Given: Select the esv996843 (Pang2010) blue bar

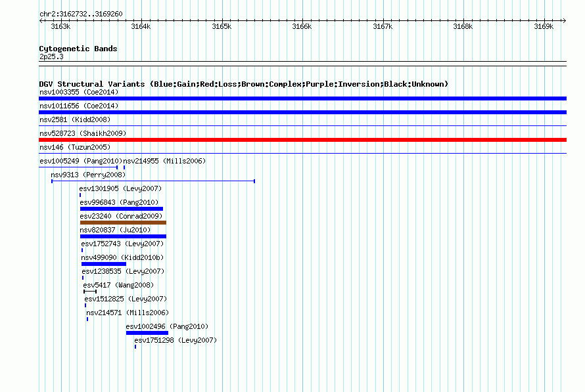Looking at the screenshot, I should click(x=121, y=209).
